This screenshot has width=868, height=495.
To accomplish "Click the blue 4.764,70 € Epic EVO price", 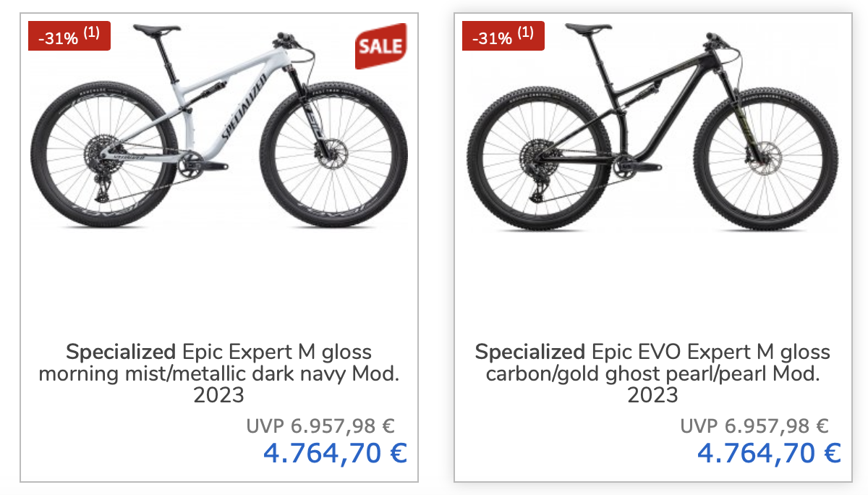I will 769,453.
